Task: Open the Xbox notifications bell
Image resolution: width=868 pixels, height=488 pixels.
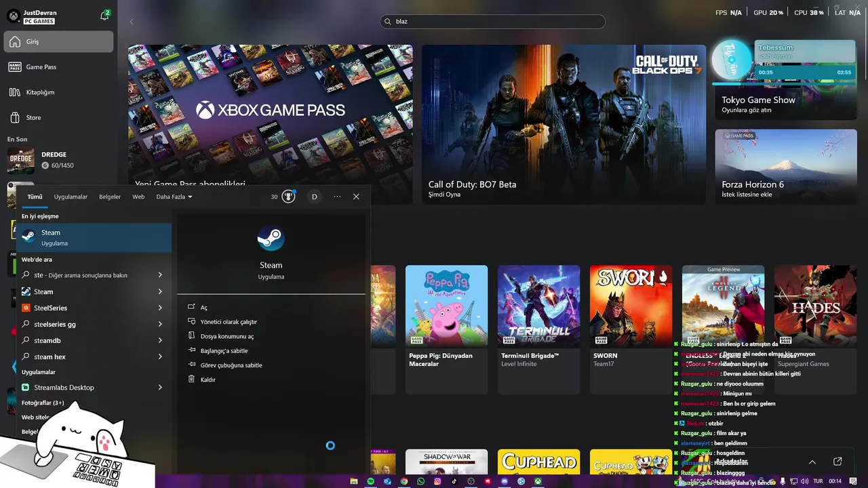Action: tap(104, 15)
